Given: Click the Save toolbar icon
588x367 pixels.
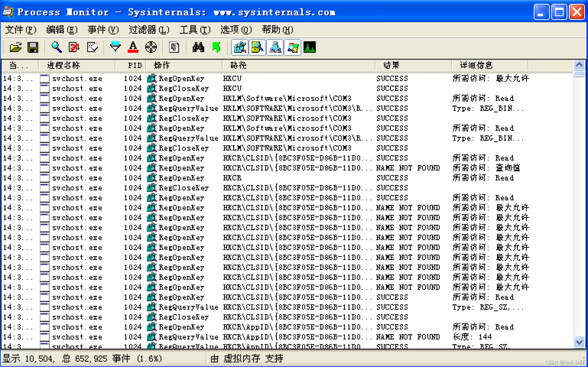Looking at the screenshot, I should [x=33, y=47].
